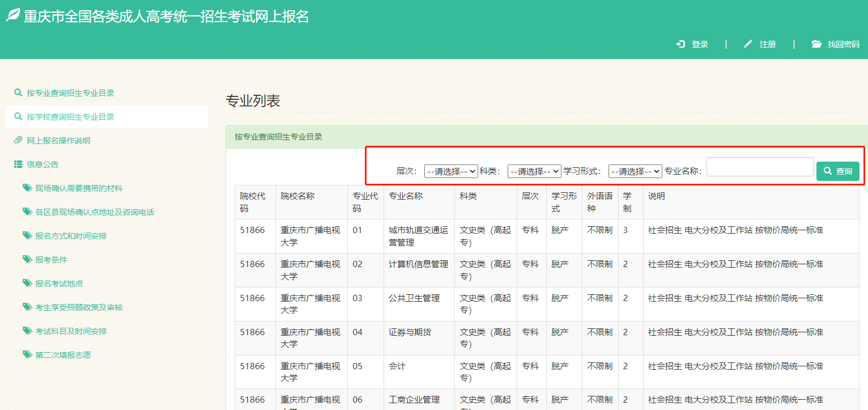The height and width of the screenshot is (410, 868).
Task: Click tag icon beside 考试科目及时间安排
Action: click(x=27, y=331)
